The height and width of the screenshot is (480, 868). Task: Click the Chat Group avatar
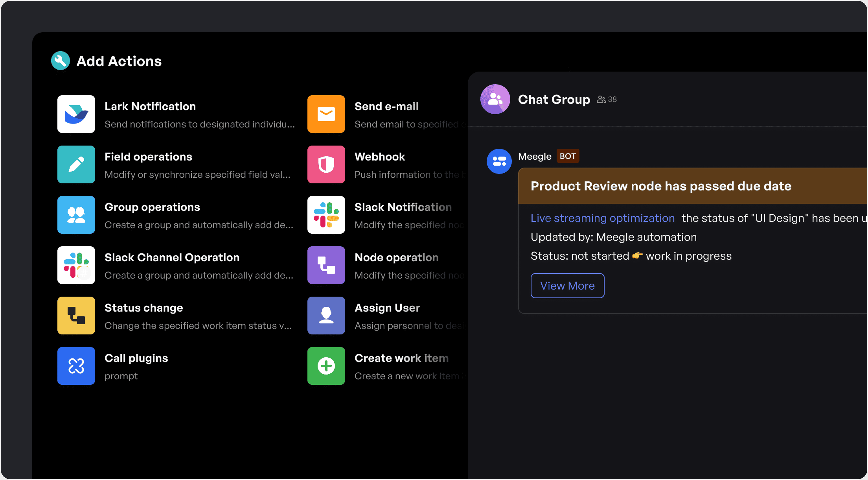point(495,99)
